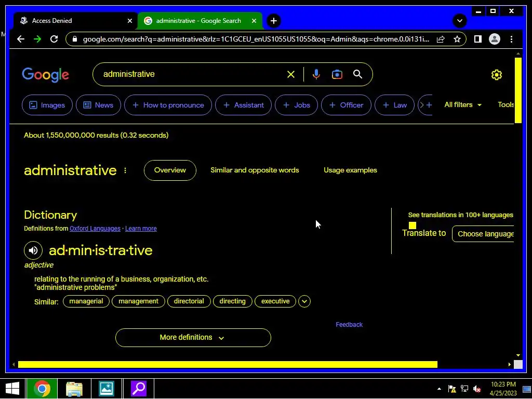This screenshot has height=399, width=532.
Task: Open the Chrome three-dot menu
Action: click(511, 39)
